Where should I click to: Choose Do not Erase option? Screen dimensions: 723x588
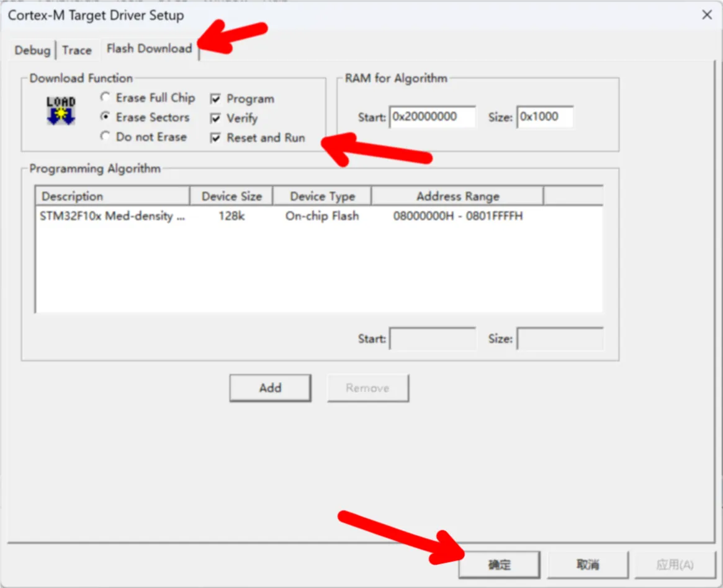click(x=143, y=137)
